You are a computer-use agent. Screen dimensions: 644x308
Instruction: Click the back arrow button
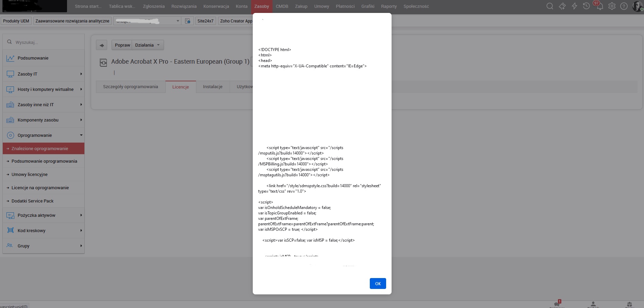click(x=101, y=45)
